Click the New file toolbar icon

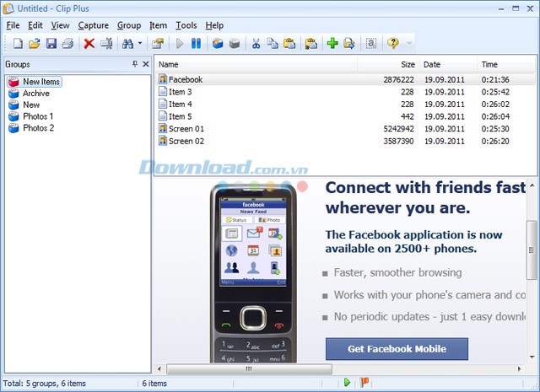[x=17, y=43]
